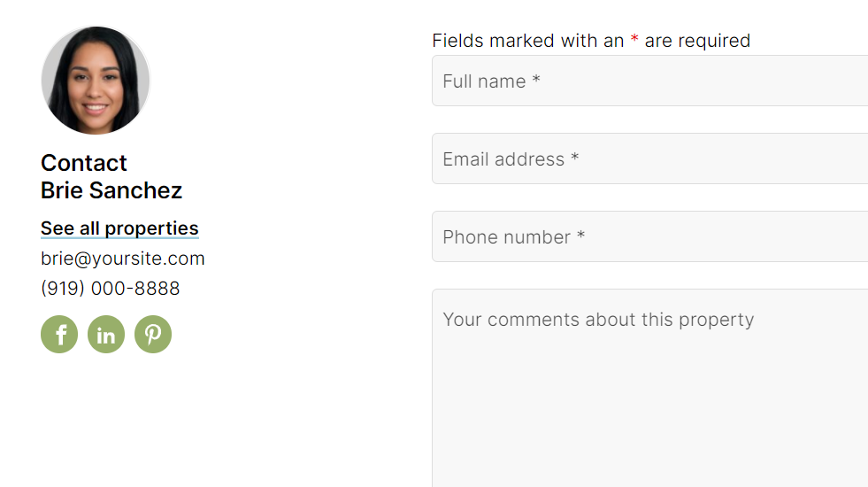Select the Brie Sanchez name heading

tap(111, 190)
